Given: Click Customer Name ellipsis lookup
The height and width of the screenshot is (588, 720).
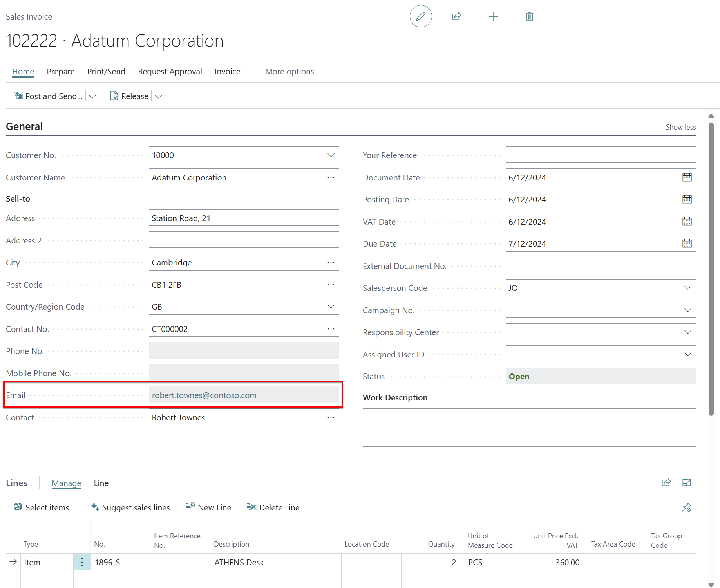Looking at the screenshot, I should [331, 177].
